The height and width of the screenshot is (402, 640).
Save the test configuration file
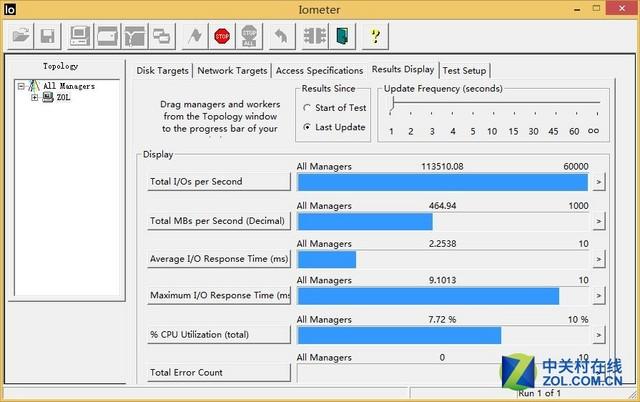tap(48, 36)
